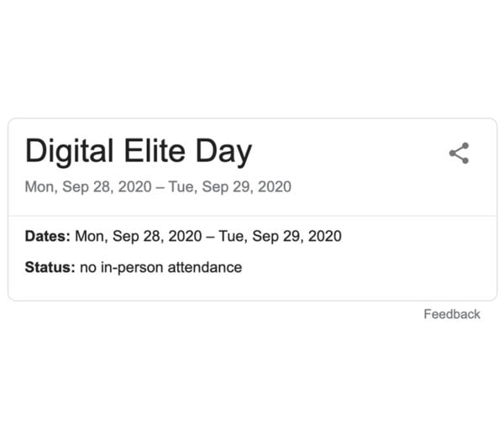This screenshot has height=440, width=504.
Task: Click the bold Status label
Action: (50, 268)
